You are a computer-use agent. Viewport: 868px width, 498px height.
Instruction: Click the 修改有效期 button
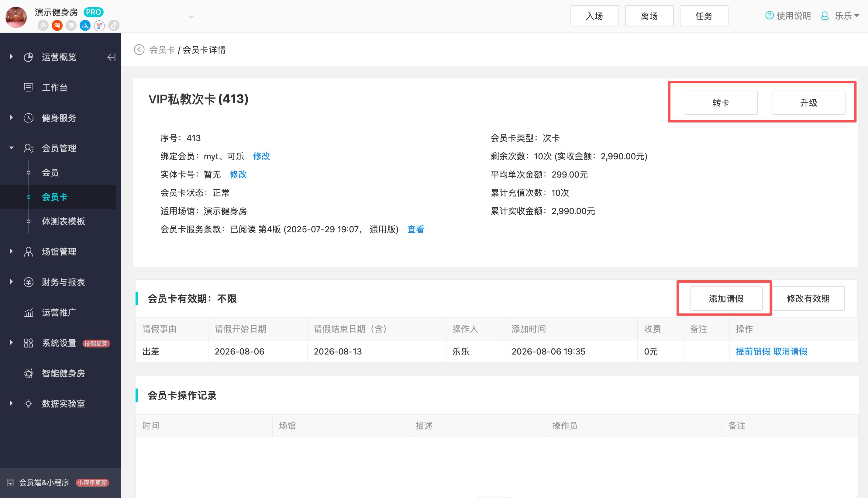(x=808, y=299)
